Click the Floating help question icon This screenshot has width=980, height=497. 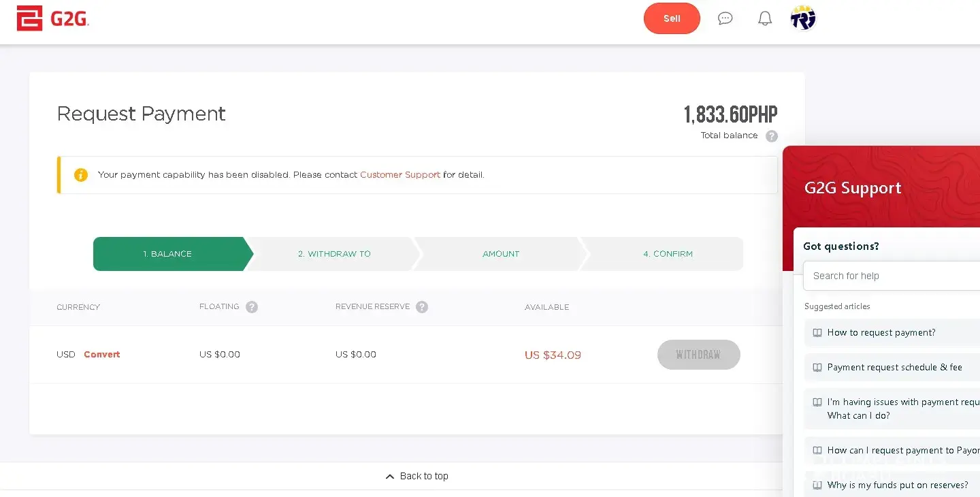click(x=252, y=307)
